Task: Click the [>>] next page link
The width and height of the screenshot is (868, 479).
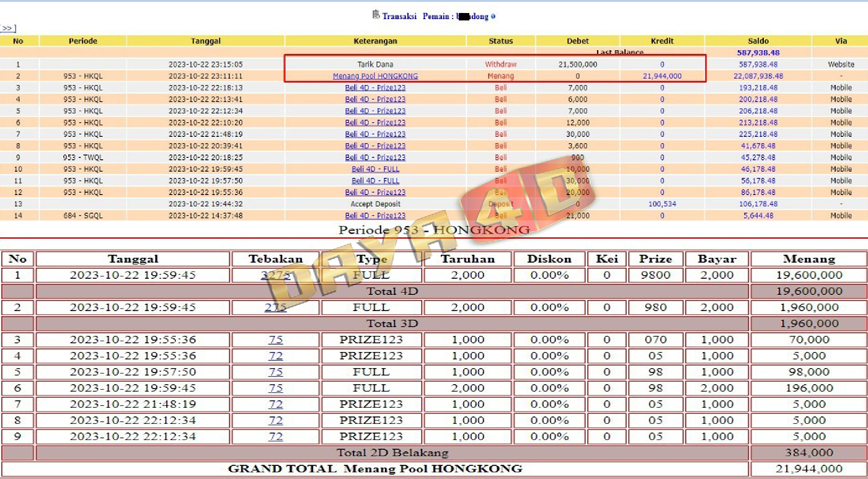Action: [x=8, y=29]
